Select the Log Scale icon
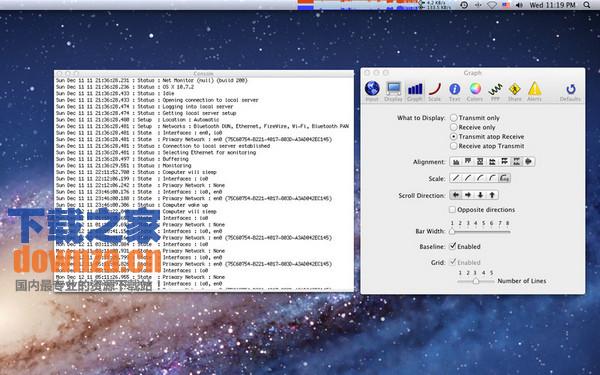The height and width of the screenshot is (375, 600). coord(505,178)
